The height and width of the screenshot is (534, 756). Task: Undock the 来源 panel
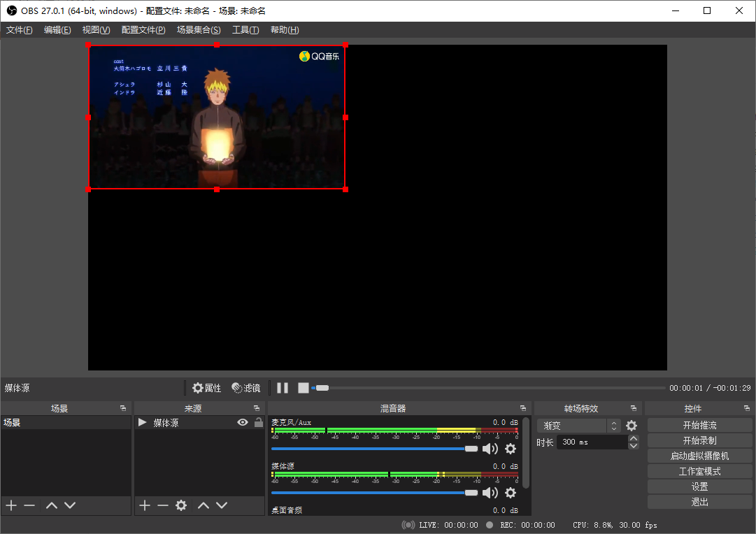point(257,408)
